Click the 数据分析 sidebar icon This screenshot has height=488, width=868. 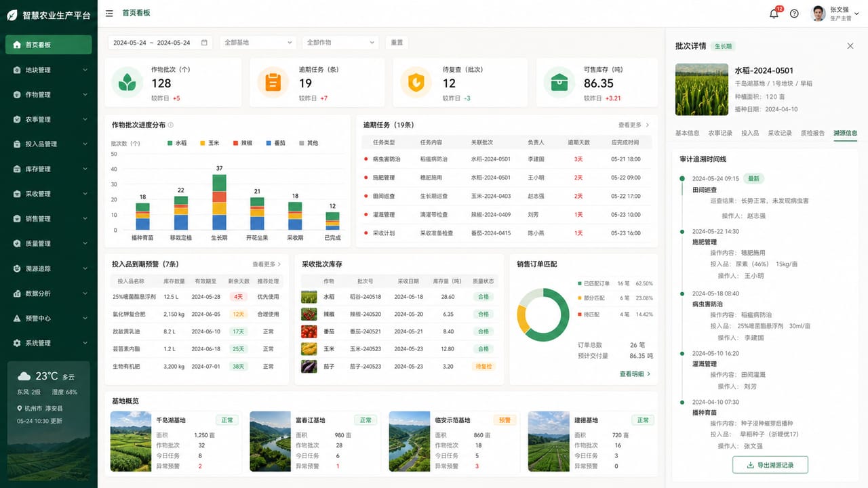tap(17, 293)
